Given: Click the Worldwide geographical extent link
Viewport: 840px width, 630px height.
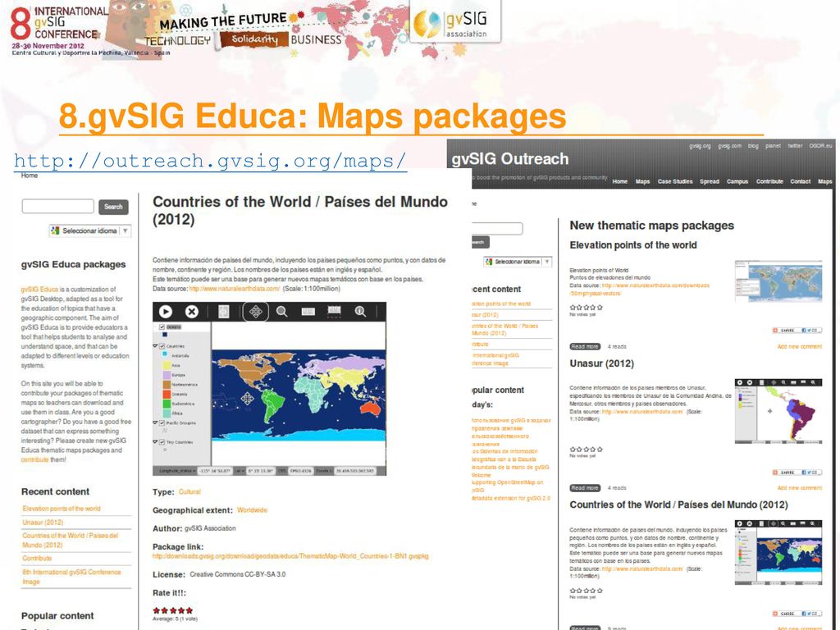Looking at the screenshot, I should coord(252,510).
